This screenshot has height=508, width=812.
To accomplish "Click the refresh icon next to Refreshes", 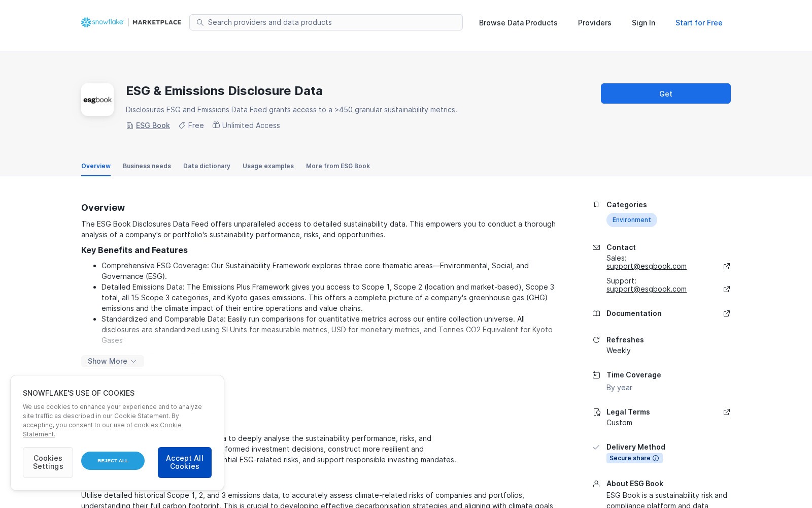I will tap(596, 340).
